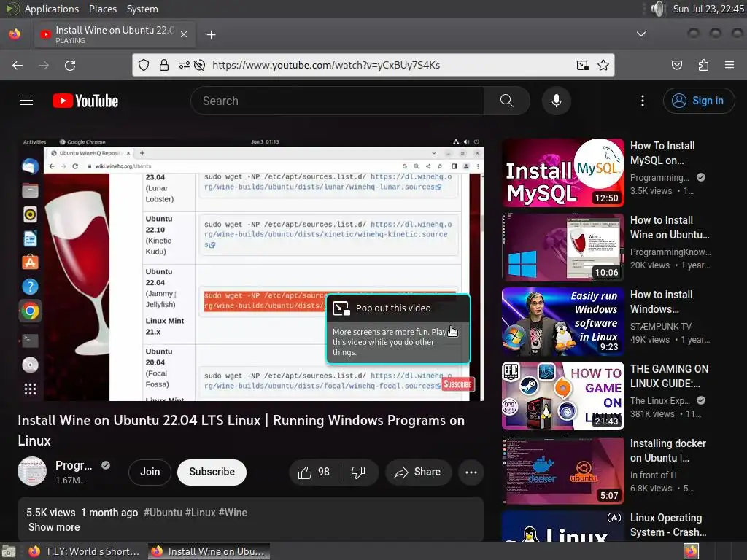Expand description with Show more
This screenshot has height=560, width=747.
[x=54, y=527]
